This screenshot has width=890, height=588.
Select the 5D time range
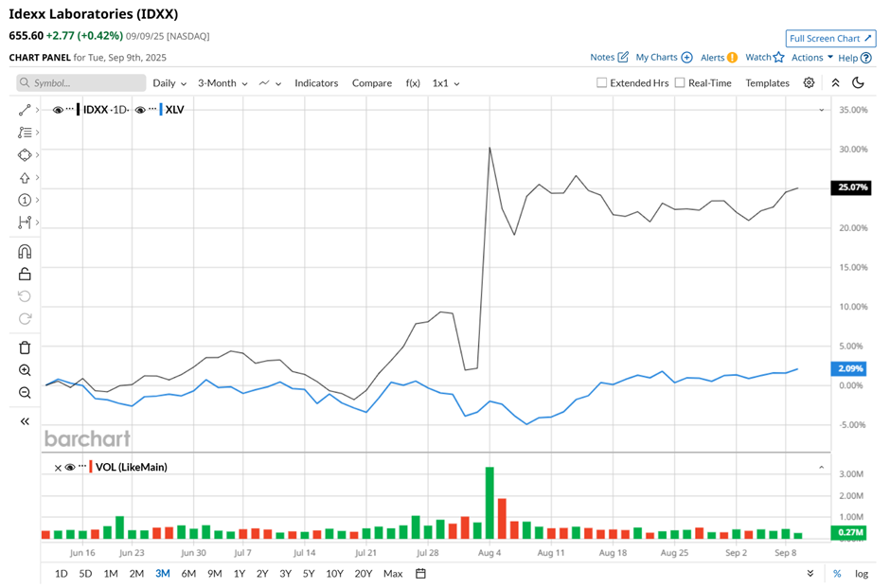click(x=85, y=573)
